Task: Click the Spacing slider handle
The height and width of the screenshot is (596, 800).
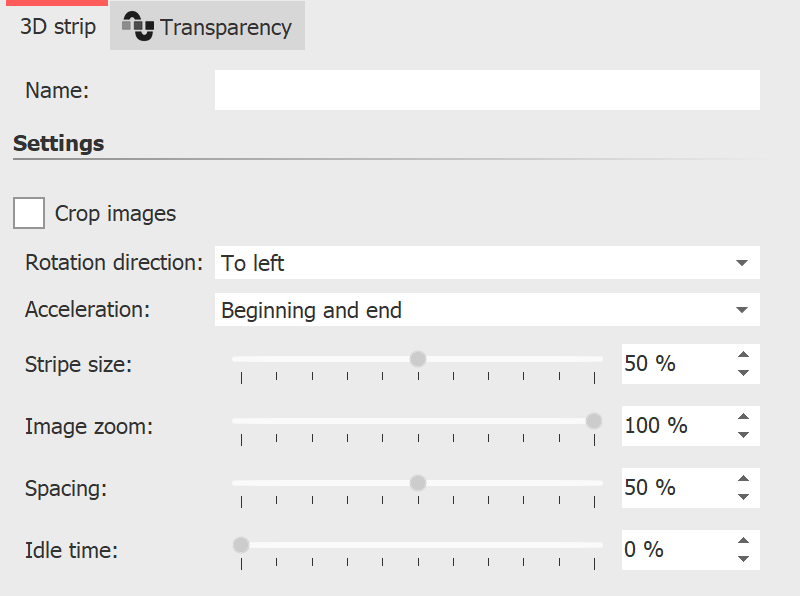Action: click(416, 483)
